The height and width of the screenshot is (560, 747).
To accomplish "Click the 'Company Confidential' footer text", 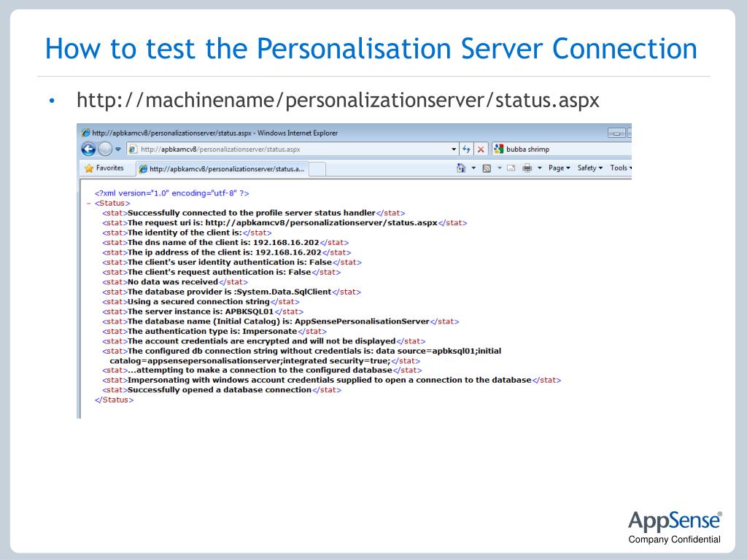I will pos(674,540).
